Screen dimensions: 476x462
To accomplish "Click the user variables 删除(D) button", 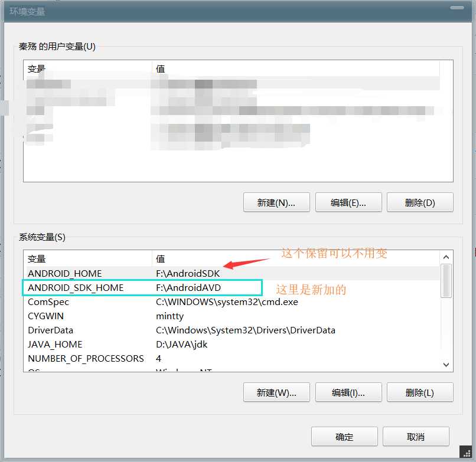I will click(x=420, y=202).
